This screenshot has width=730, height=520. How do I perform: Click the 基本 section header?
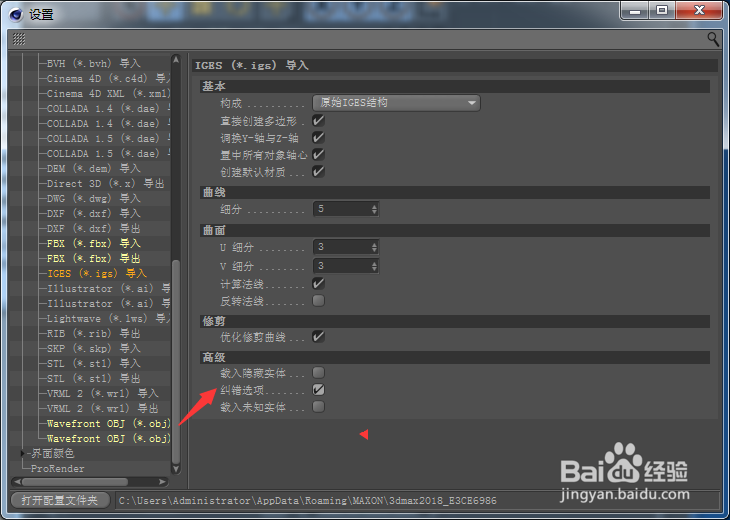(x=455, y=87)
